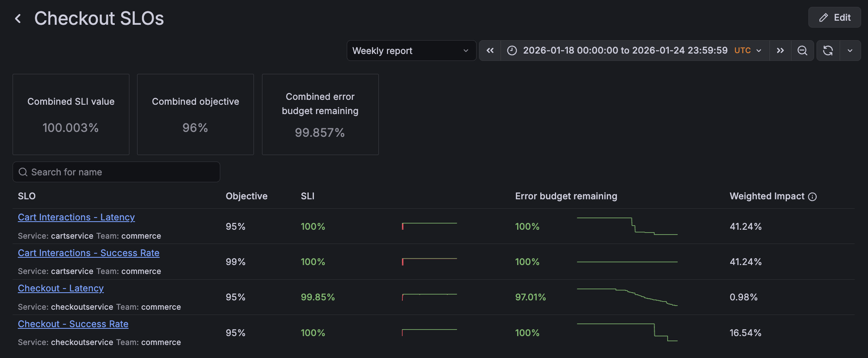
Task: Refresh the dashboard data
Action: [828, 51]
